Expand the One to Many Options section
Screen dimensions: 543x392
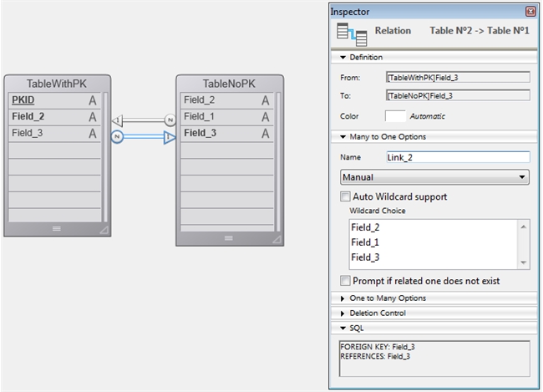pyautogui.click(x=342, y=298)
